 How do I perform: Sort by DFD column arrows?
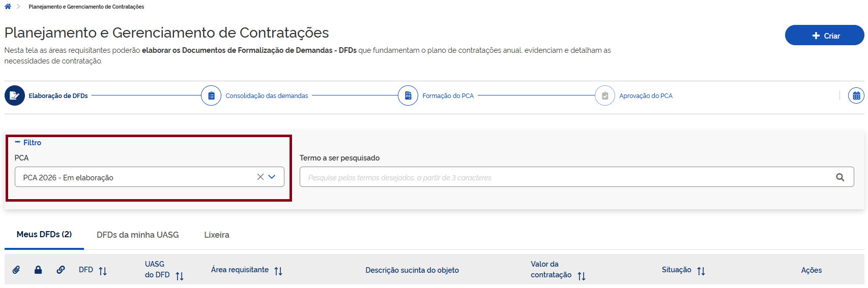(103, 271)
